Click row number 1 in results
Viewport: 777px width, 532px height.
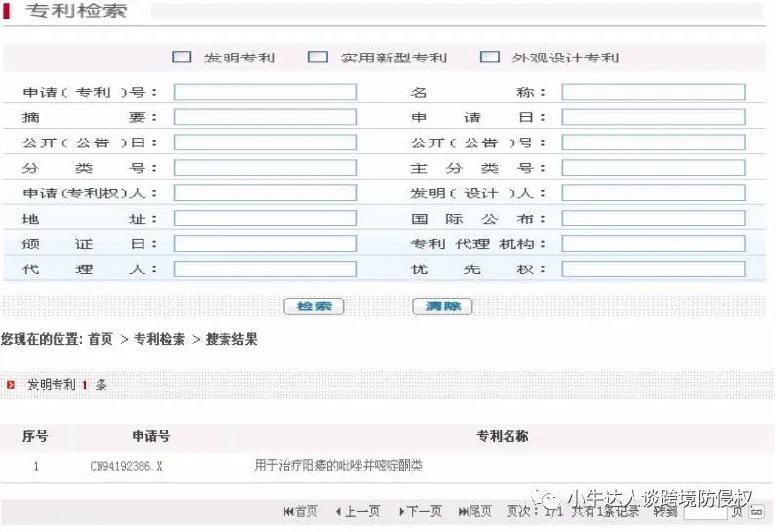pos(36,466)
